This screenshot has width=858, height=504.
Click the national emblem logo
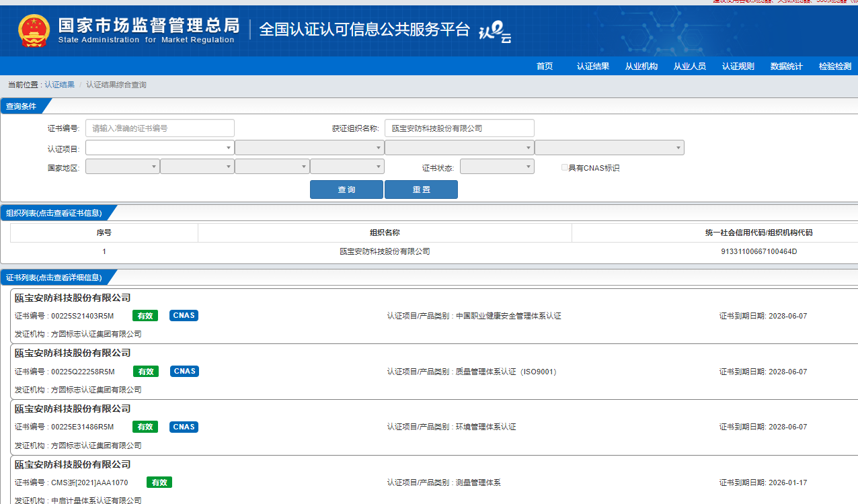point(34,31)
